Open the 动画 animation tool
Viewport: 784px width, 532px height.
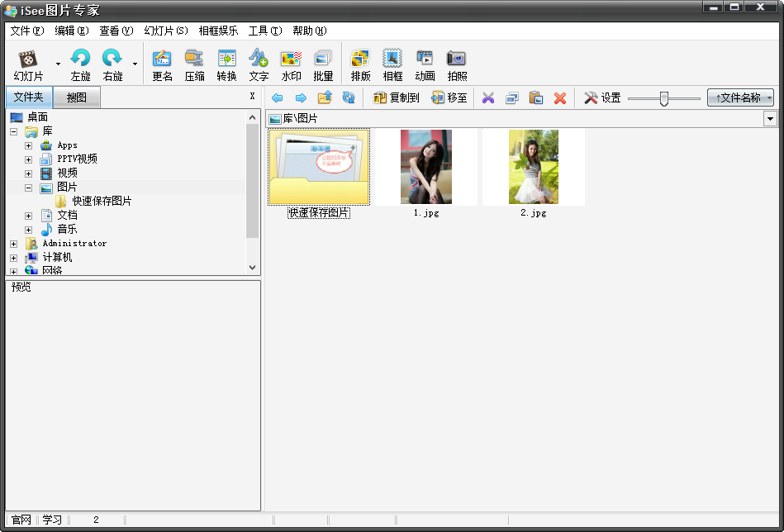[x=425, y=65]
